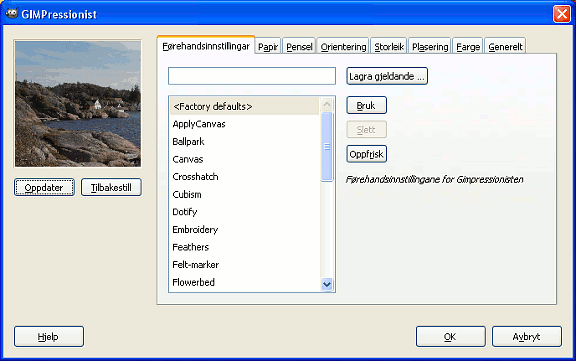This screenshot has height=361, width=576.
Task: Switch to the Førehandsinnstillingar tab
Action: point(206,46)
